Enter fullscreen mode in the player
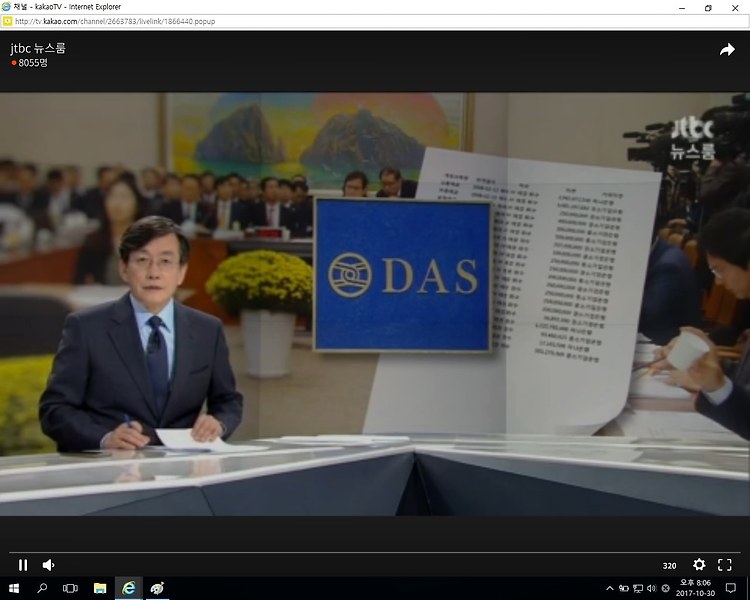750x600 pixels. 725,565
